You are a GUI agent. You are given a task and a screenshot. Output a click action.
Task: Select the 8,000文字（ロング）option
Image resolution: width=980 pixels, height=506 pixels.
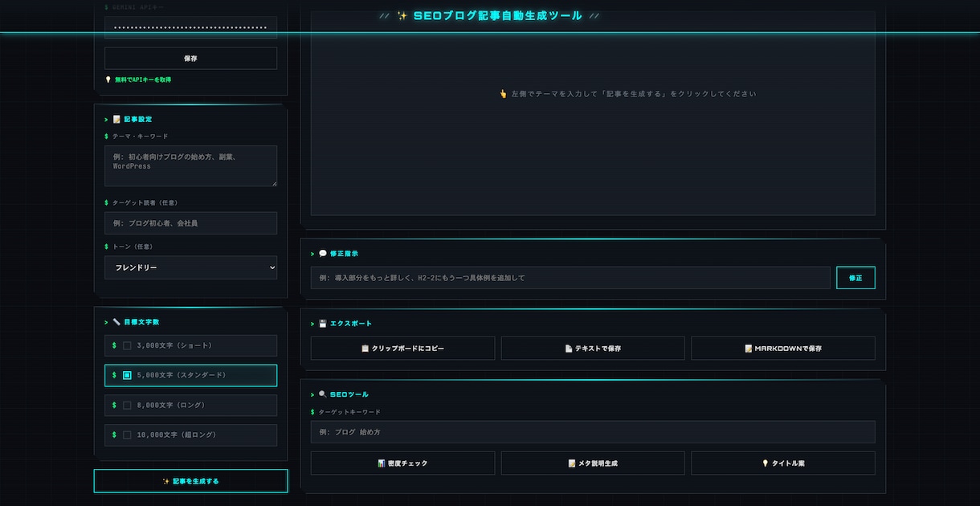(x=190, y=405)
